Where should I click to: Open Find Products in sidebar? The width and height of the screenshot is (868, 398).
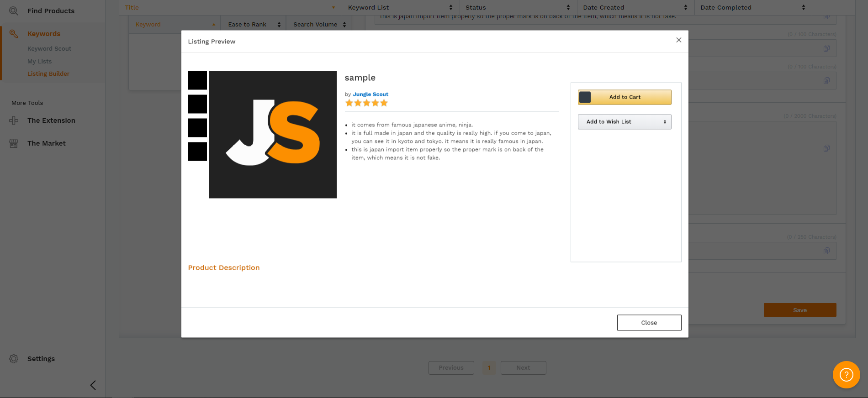pyautogui.click(x=51, y=11)
